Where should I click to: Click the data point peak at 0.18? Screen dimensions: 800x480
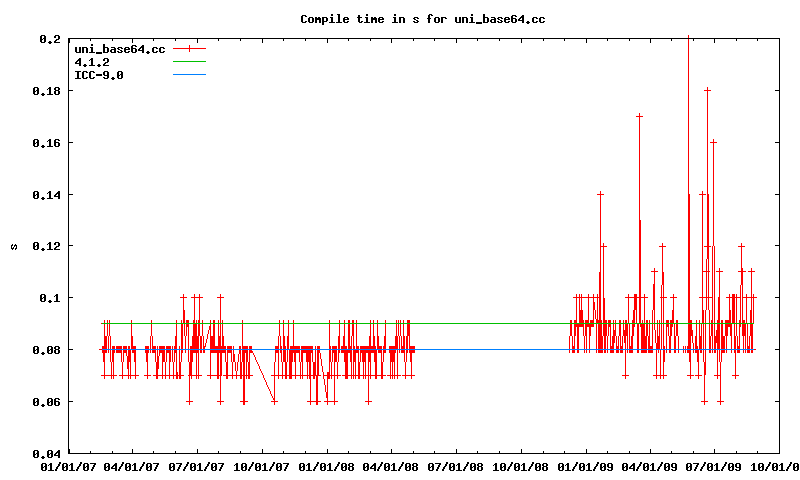pyautogui.click(x=707, y=90)
